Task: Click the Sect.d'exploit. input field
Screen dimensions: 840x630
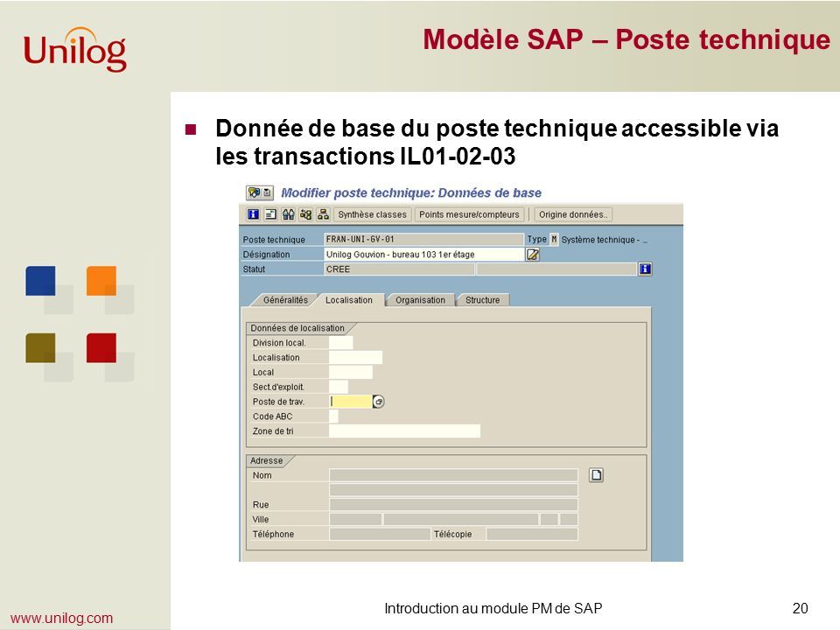Action: coord(339,387)
